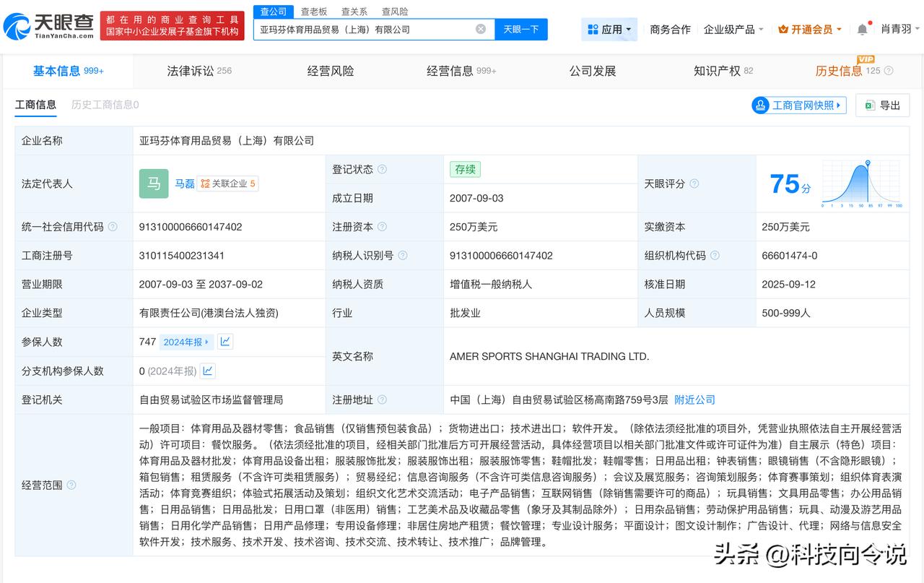Click organization code 66601474-0
The image size is (924, 583).
pyautogui.click(x=790, y=256)
